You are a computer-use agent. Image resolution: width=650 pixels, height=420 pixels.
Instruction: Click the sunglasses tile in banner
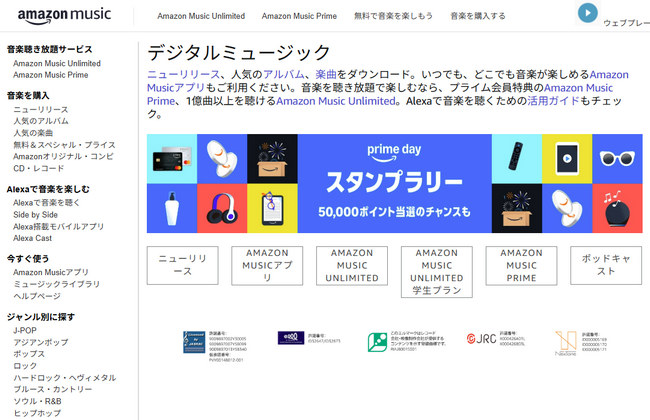(x=617, y=159)
